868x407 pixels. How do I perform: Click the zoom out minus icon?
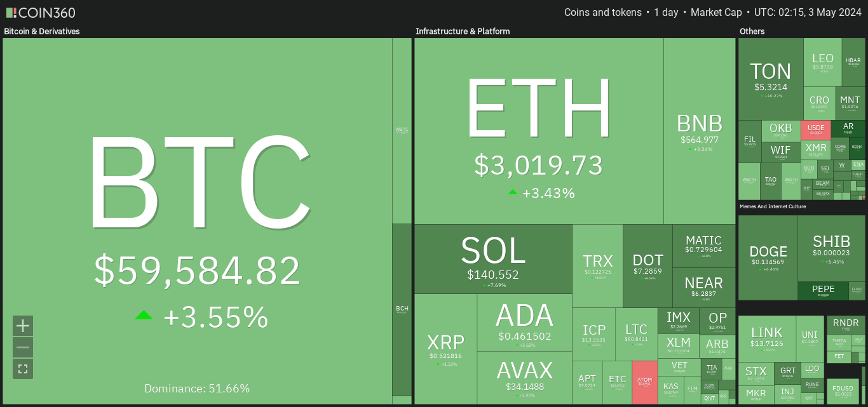click(x=23, y=347)
